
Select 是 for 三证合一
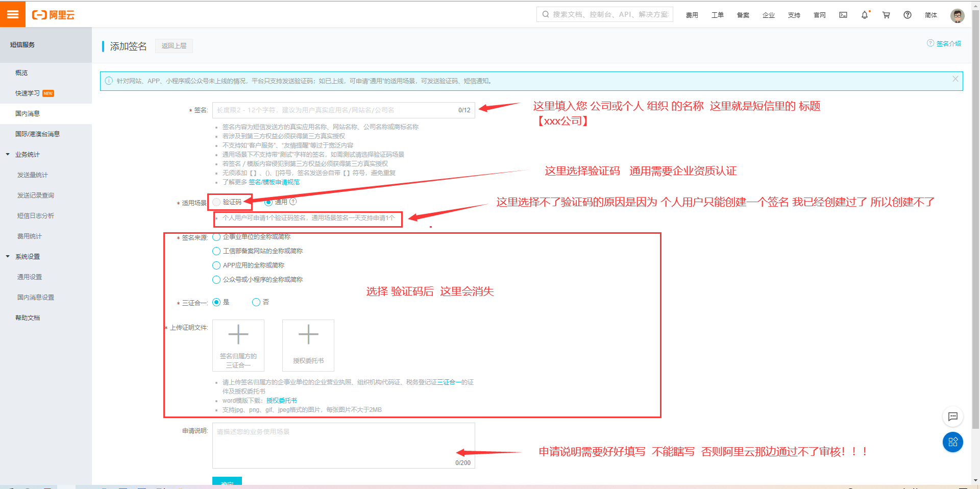(216, 302)
